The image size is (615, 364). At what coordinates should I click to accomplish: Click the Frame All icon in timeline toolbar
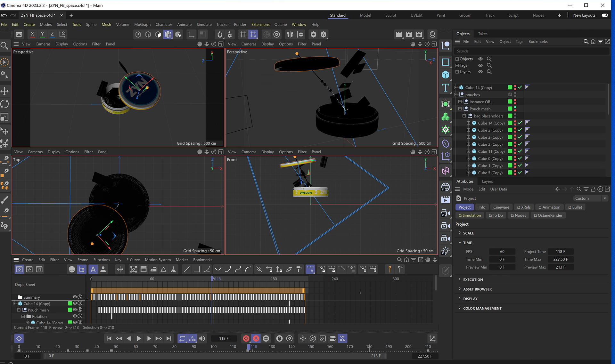(134, 270)
